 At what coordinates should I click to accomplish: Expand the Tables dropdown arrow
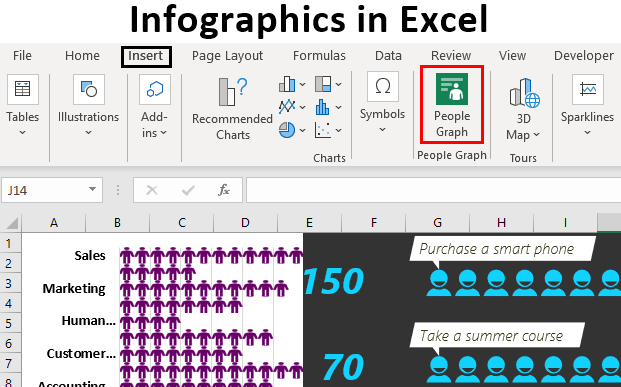23,133
